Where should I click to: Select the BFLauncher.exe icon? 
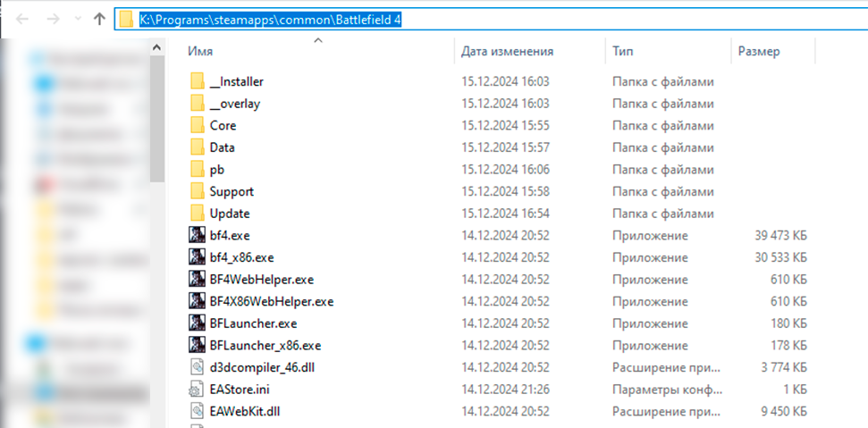pos(197,323)
